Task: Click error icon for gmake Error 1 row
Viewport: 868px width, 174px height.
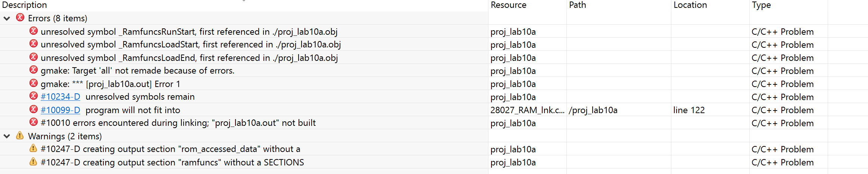Action: tap(34, 83)
